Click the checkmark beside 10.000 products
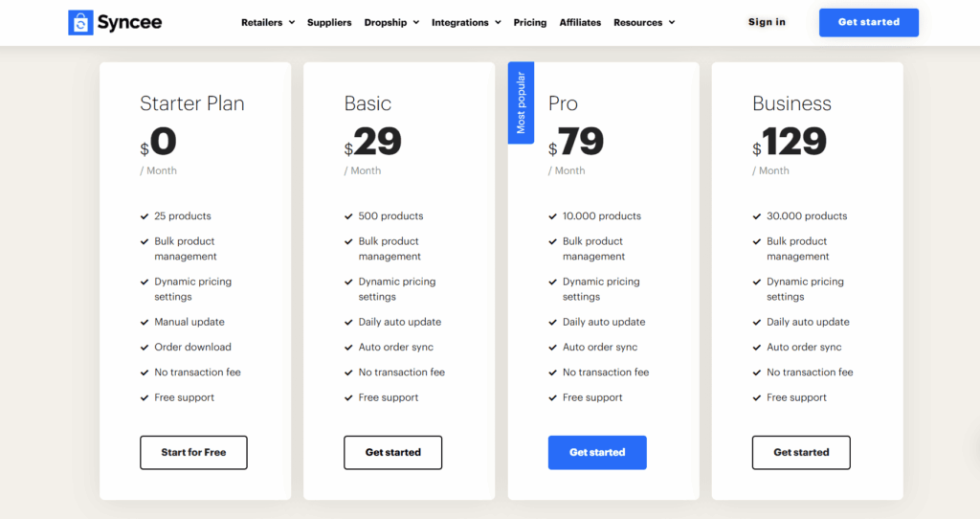980x519 pixels. click(552, 216)
